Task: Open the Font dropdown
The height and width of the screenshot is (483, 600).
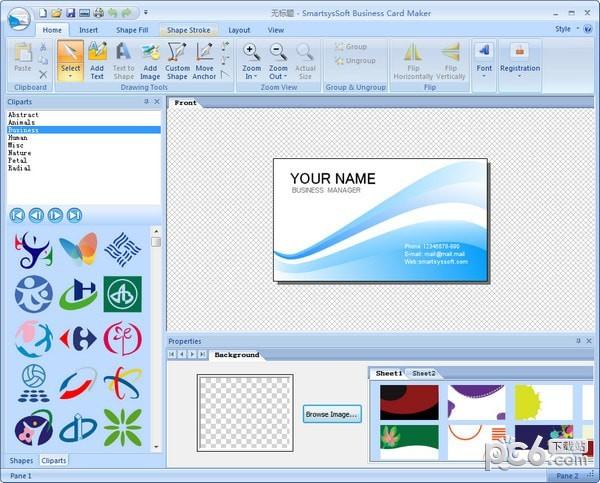Action: (x=484, y=76)
